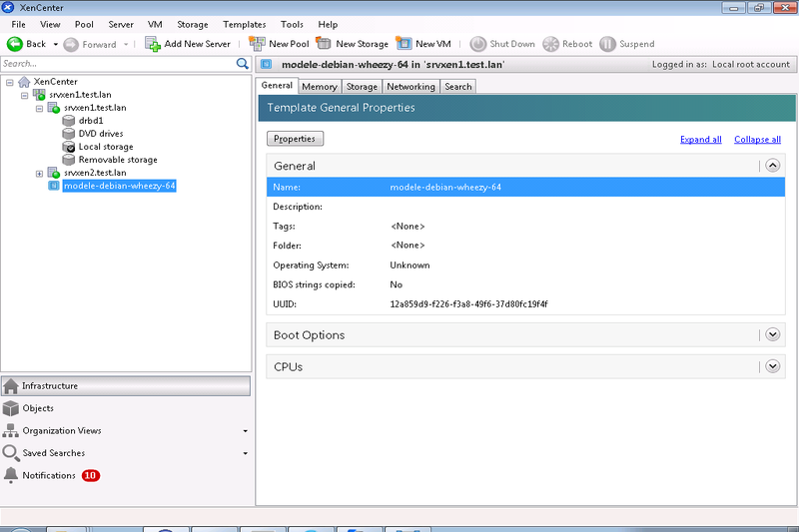
Task: Click the Notifications count badge 10
Action: point(91,475)
